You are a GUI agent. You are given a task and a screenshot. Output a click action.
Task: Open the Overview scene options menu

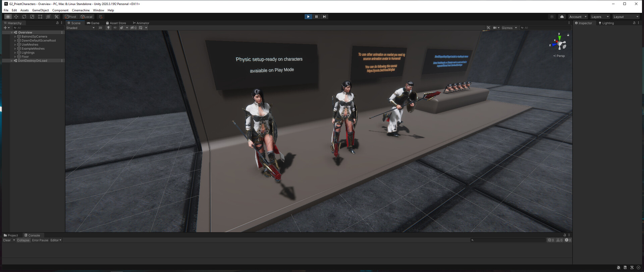point(62,32)
